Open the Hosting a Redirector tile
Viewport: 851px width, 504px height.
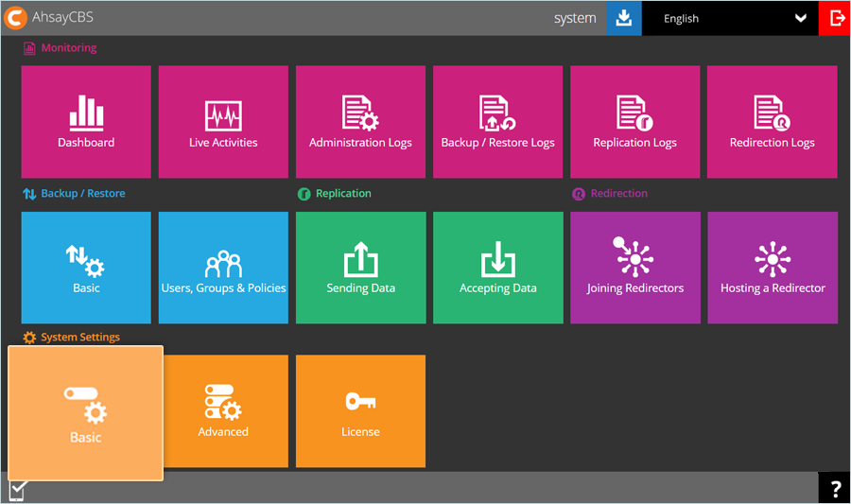click(773, 268)
